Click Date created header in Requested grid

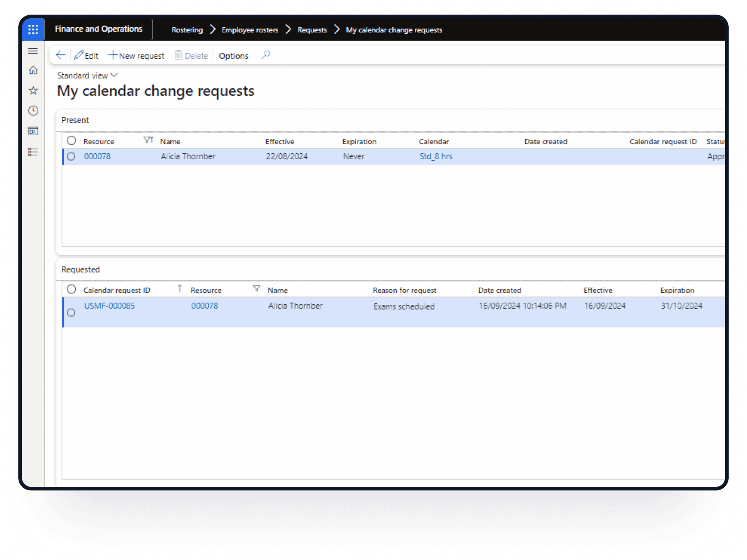500,290
